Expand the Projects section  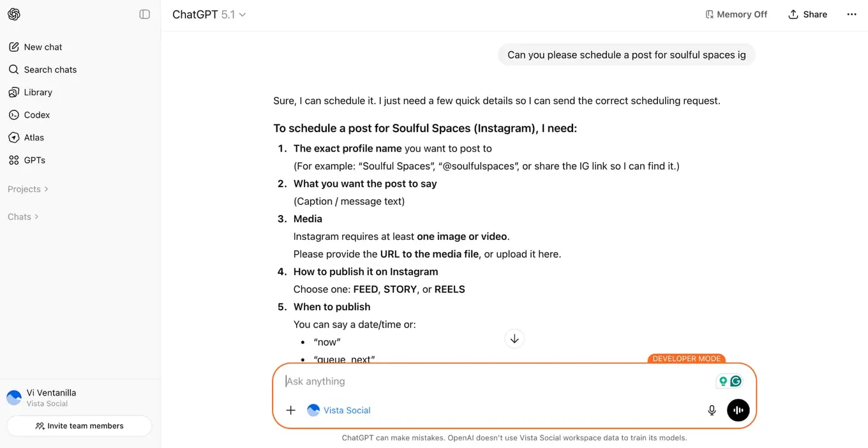27,189
